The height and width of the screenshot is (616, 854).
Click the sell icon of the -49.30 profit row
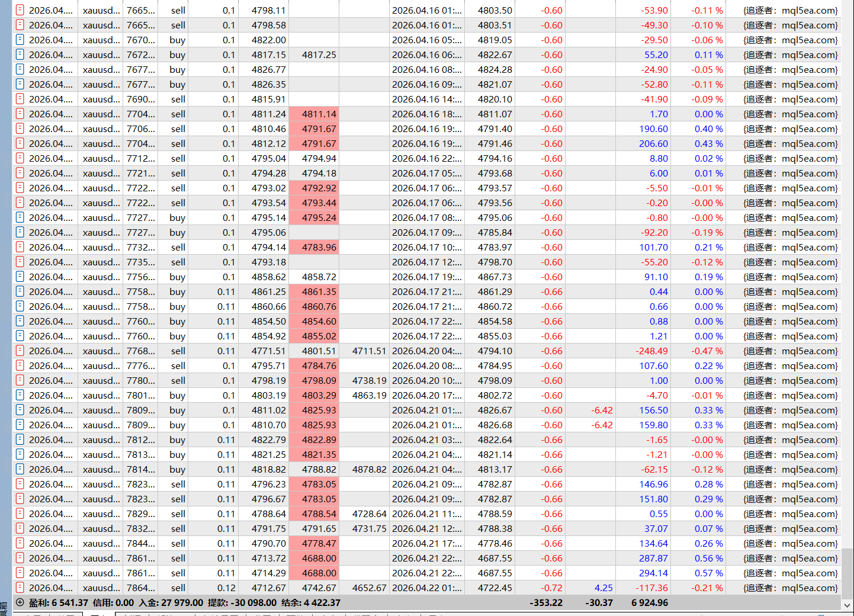point(20,25)
